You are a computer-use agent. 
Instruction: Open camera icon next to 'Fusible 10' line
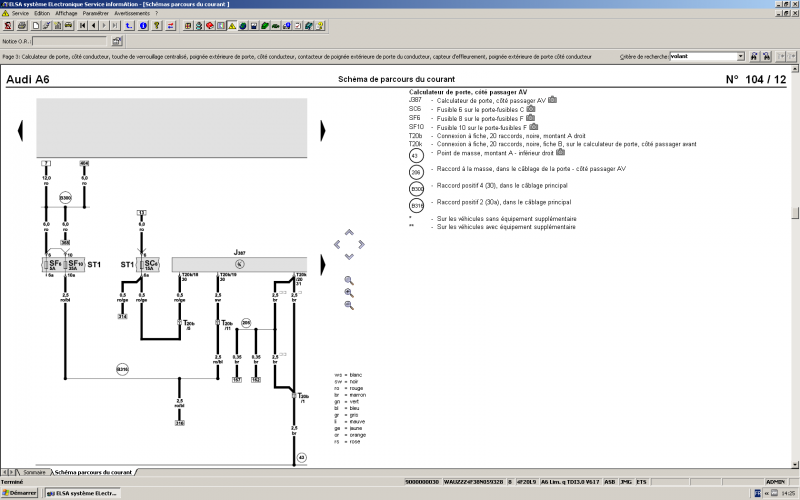533,127
